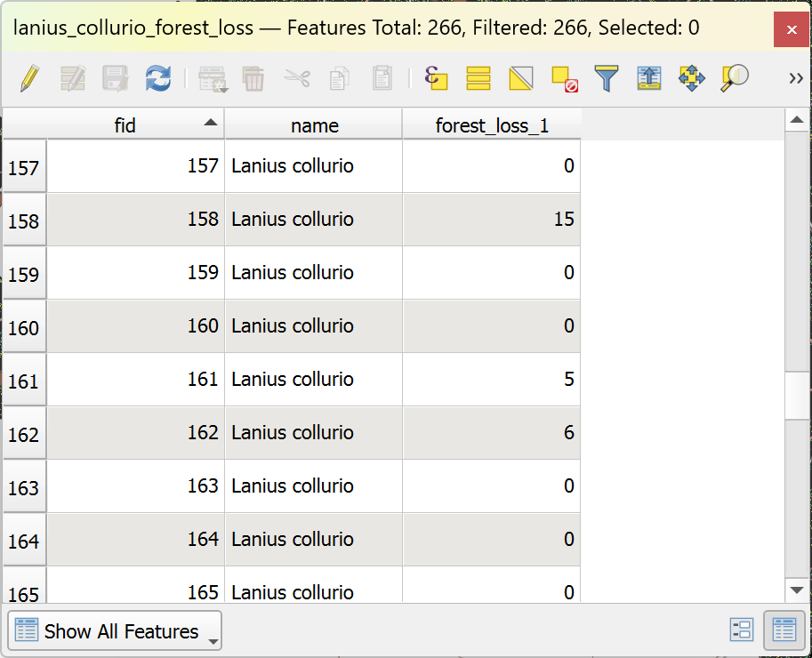Screen dimensions: 812x658
Task: Delete selected features with the trash icon
Action: point(253,78)
